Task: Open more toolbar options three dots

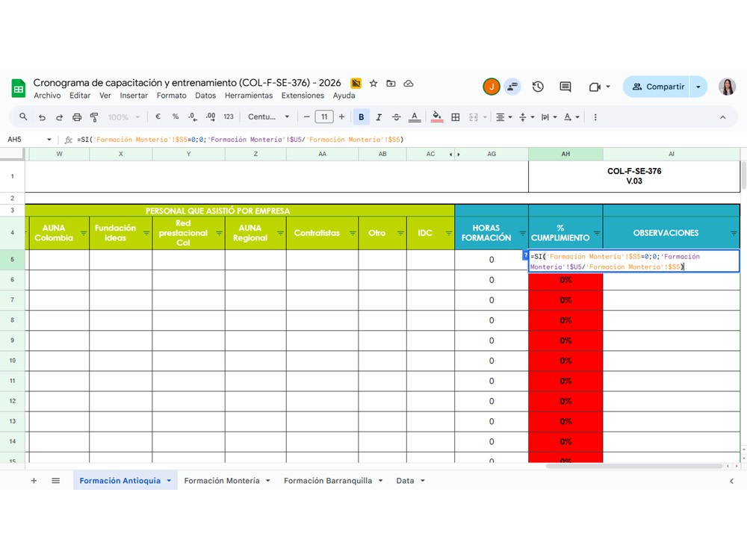Action: [595, 117]
